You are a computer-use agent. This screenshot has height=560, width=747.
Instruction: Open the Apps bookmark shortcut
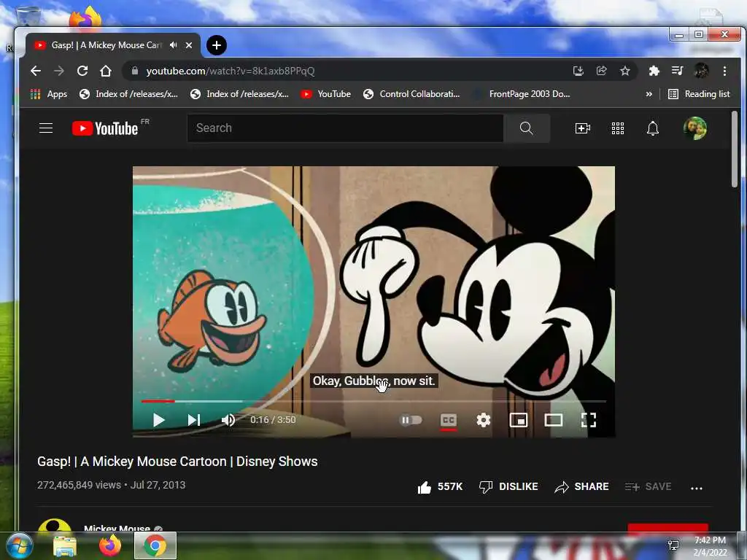coord(49,94)
